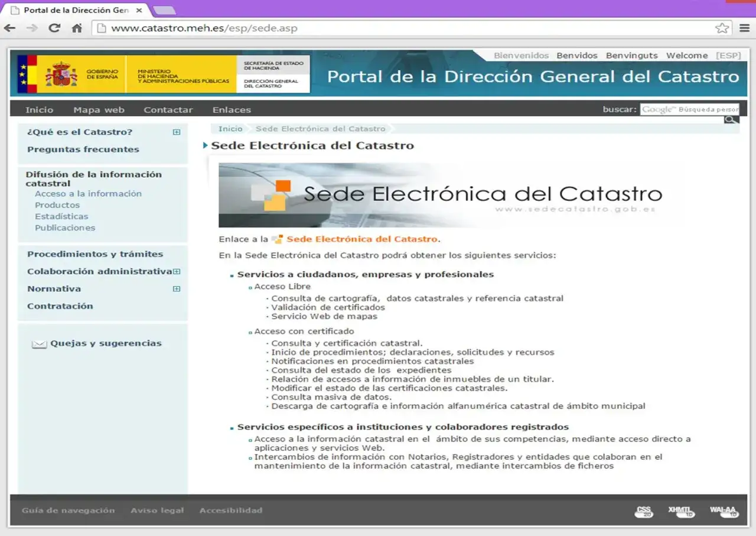Open Contactar in the navigation bar
The image size is (756, 536).
tap(168, 110)
